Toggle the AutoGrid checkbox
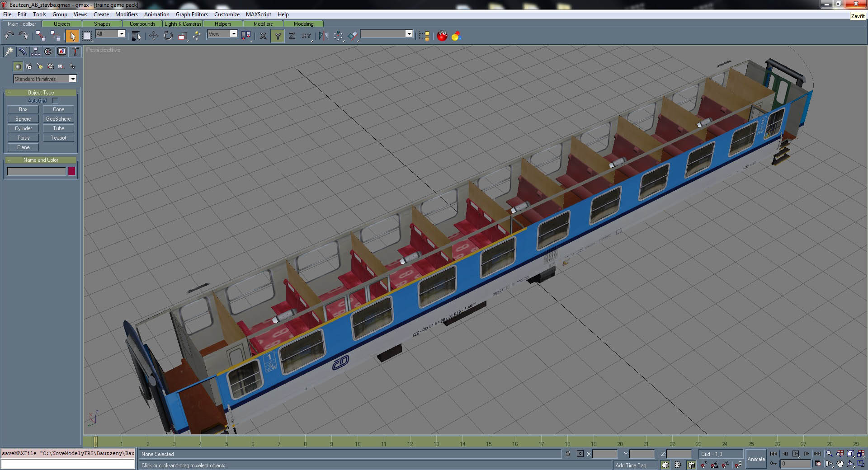 tap(55, 101)
